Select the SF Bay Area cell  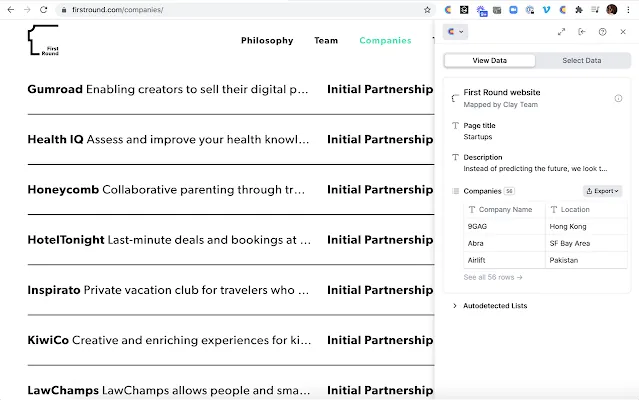coord(586,243)
